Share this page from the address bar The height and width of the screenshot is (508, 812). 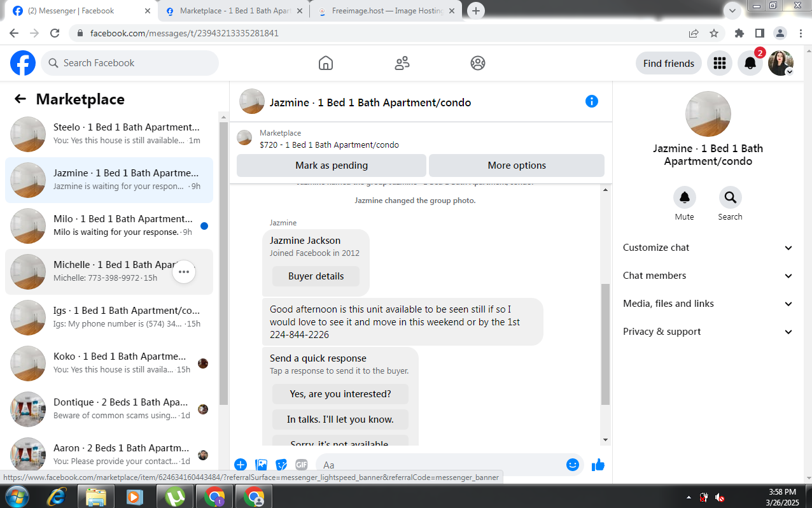pyautogui.click(x=694, y=33)
